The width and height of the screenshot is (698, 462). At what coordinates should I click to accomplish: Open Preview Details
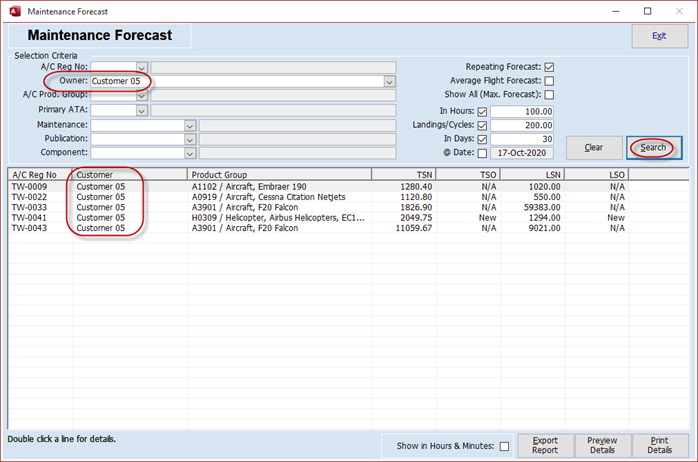pyautogui.click(x=602, y=446)
